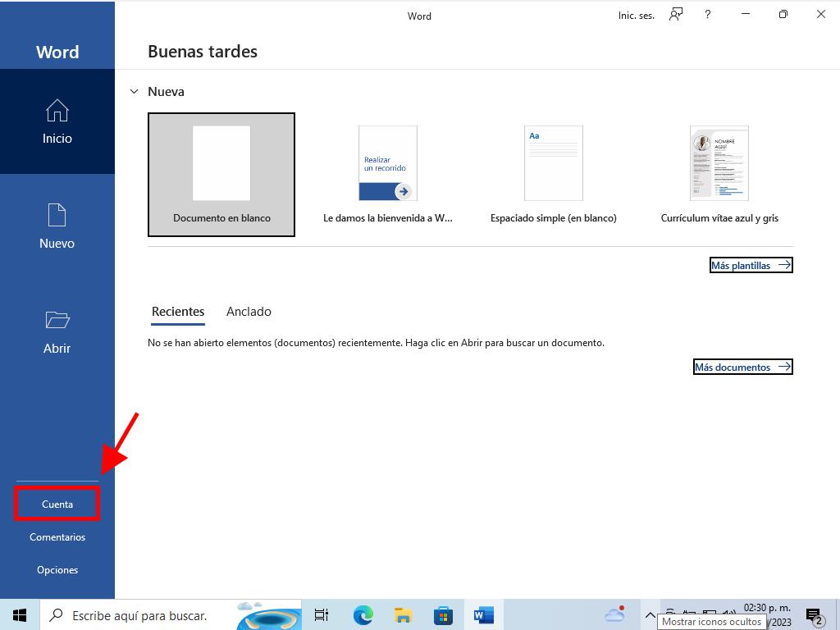The image size is (840, 630).
Task: Launch Microsoft Edge from taskbar
Action: click(x=363, y=615)
